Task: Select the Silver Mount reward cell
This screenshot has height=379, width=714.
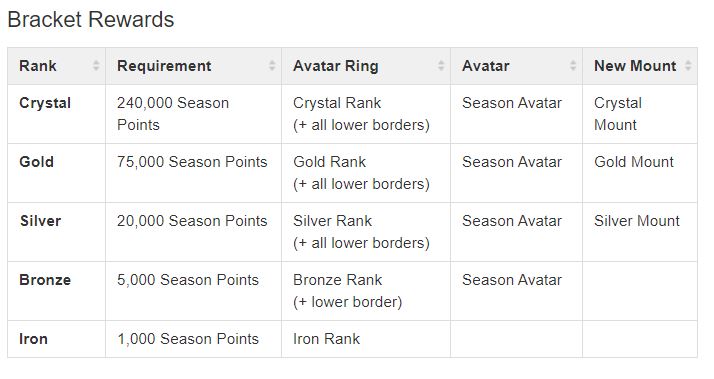Action: 640,232
